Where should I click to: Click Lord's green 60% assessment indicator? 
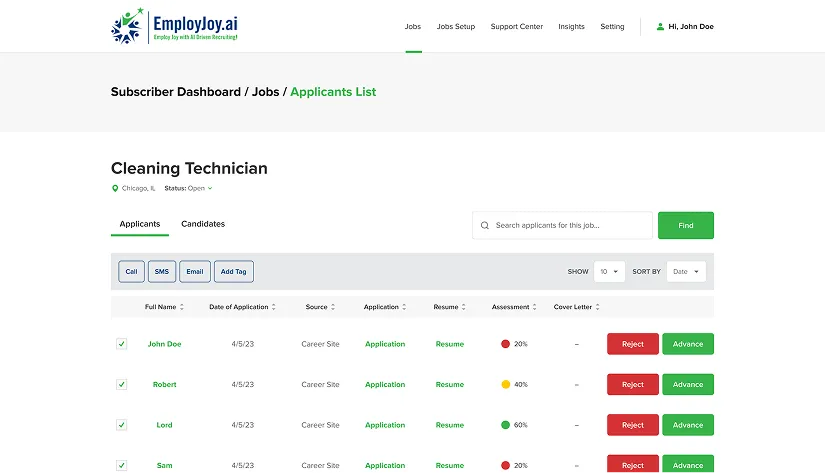505,425
